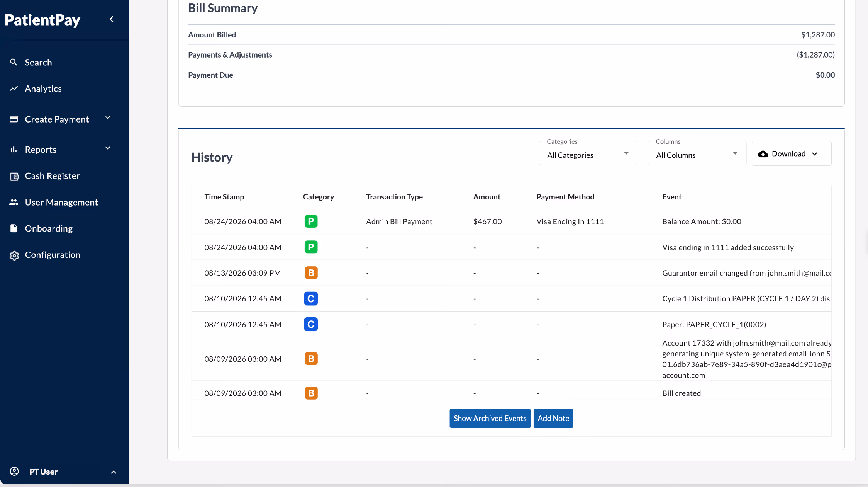
Task: Click the Cash Register wallet icon
Action: tap(14, 176)
